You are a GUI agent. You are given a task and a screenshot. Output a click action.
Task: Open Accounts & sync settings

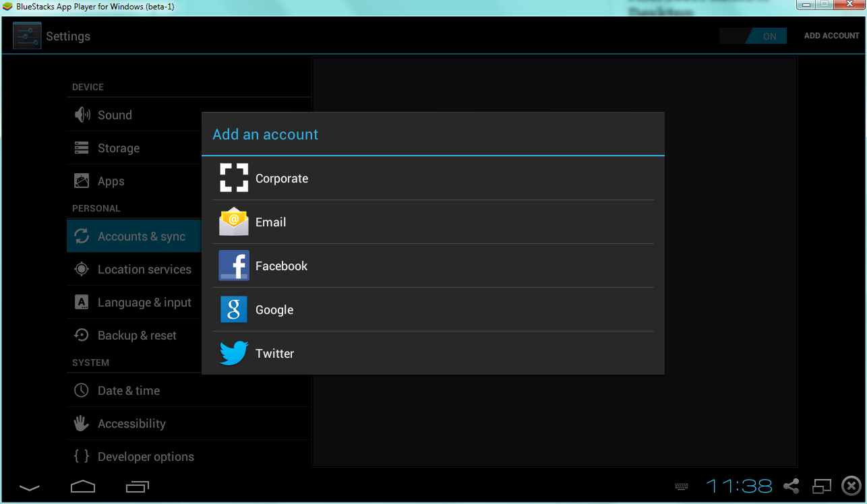(x=188, y=236)
